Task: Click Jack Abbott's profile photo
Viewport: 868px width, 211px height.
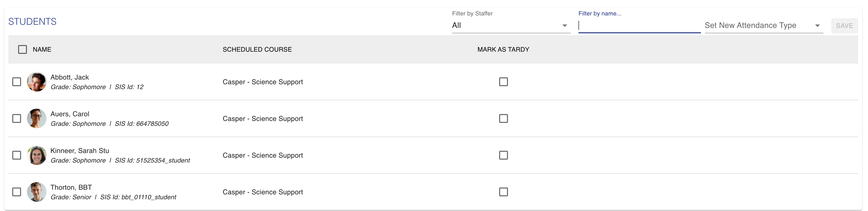Action: point(36,82)
